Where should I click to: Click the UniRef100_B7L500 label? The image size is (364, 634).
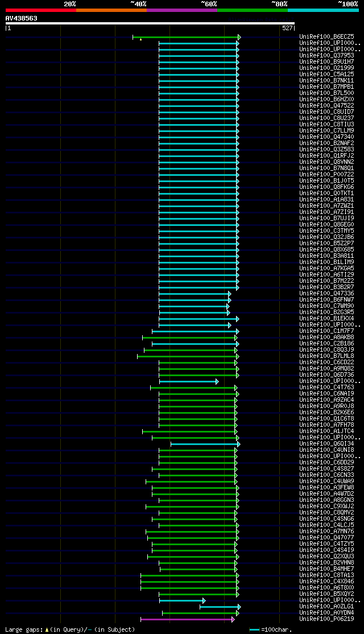327,93
